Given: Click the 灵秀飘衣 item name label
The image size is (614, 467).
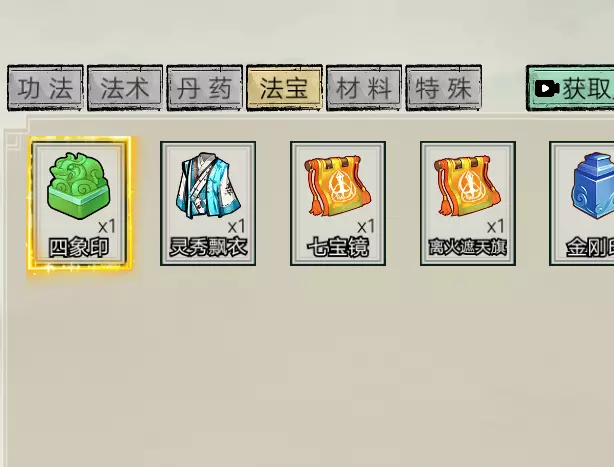Looking at the screenshot, I should point(208,248).
